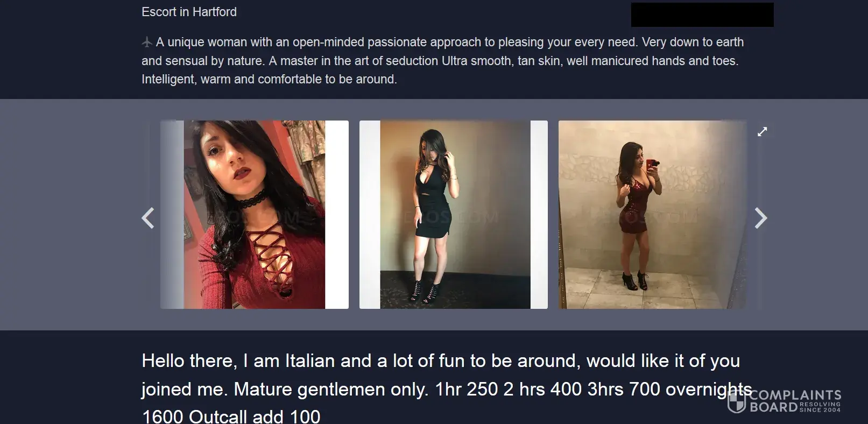868x424 pixels.
Task: Open gallery fullscreen with the expand arrows icon
Action: 762,131
